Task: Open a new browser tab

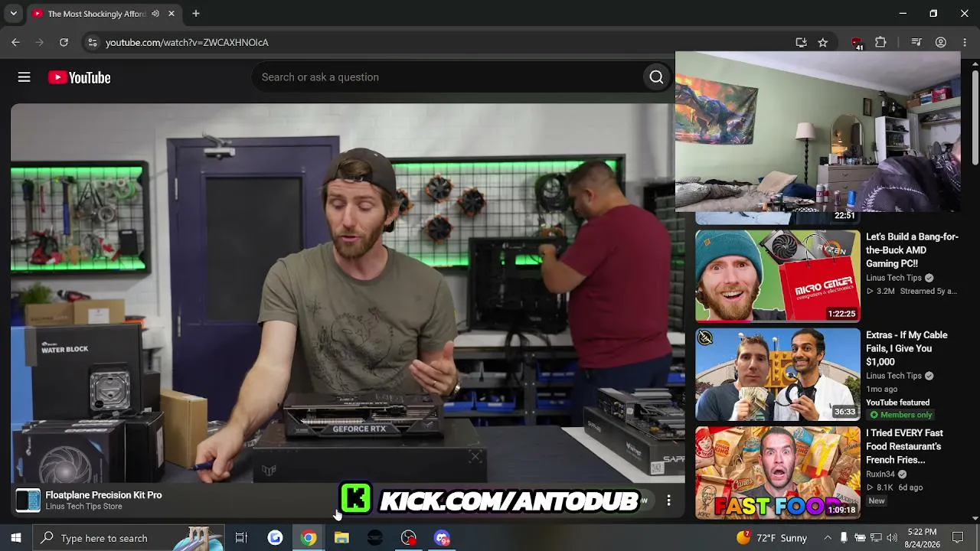Action: tap(196, 14)
